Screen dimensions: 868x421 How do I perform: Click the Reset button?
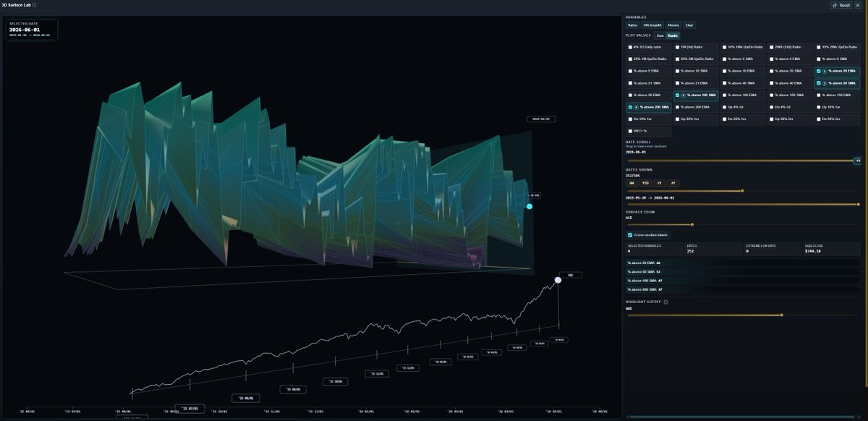click(842, 5)
